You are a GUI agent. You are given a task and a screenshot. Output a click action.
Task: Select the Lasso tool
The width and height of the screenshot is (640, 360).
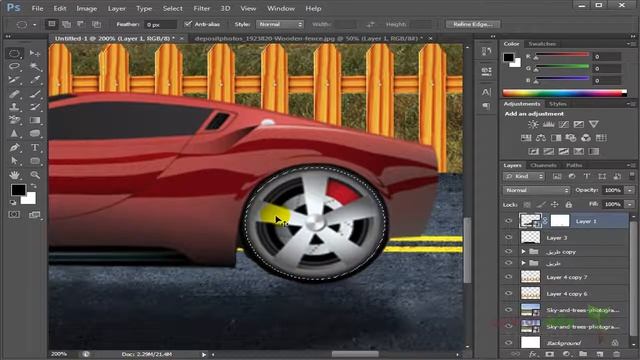click(14, 67)
